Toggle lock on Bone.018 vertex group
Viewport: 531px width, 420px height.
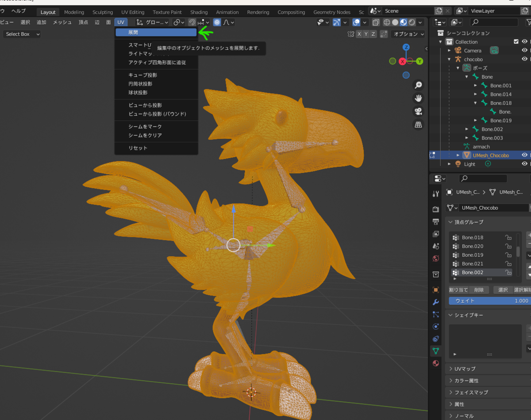508,237
